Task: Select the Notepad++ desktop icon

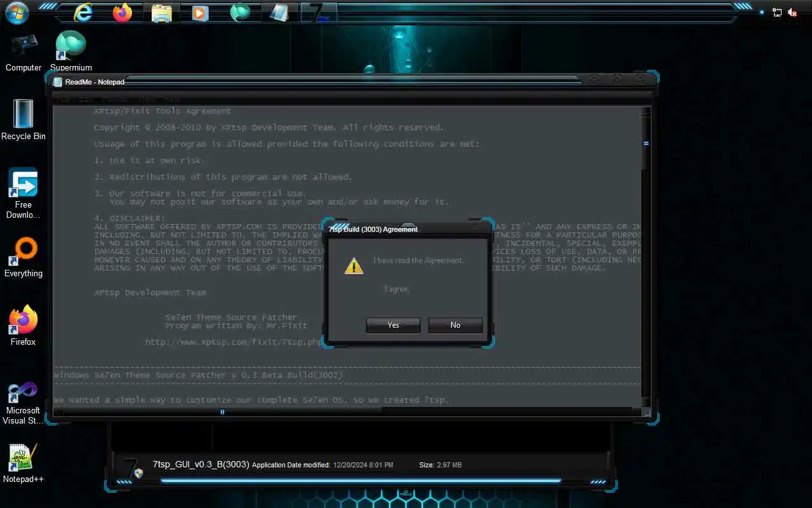Action: pos(23,464)
